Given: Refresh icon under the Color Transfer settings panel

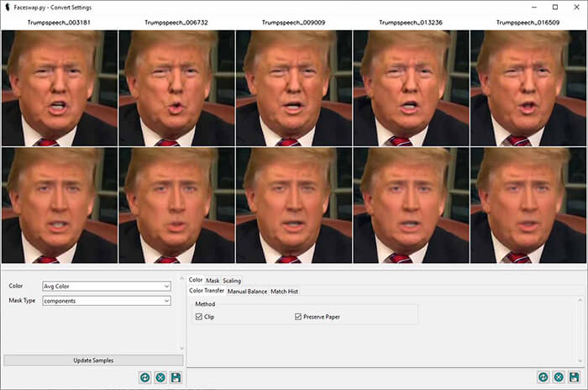Looking at the screenshot, I should (x=543, y=378).
